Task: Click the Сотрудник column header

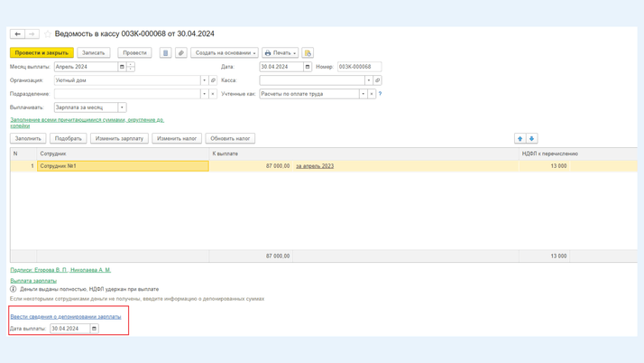Action: [x=123, y=154]
